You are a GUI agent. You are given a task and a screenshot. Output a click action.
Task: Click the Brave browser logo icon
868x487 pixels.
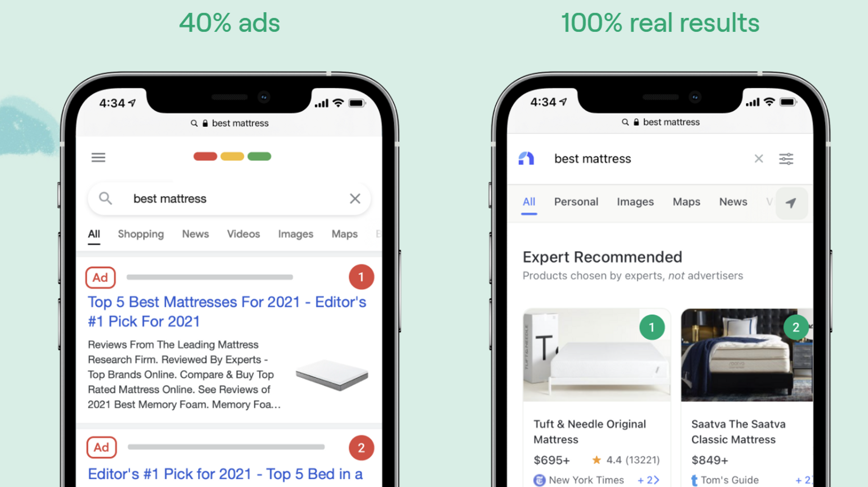click(526, 159)
